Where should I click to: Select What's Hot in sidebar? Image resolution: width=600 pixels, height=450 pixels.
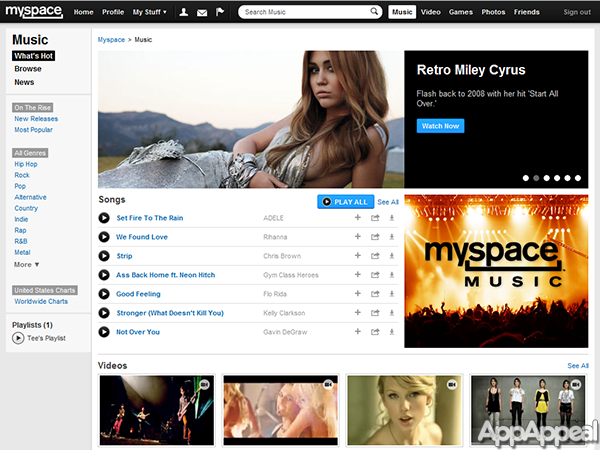[x=33, y=56]
